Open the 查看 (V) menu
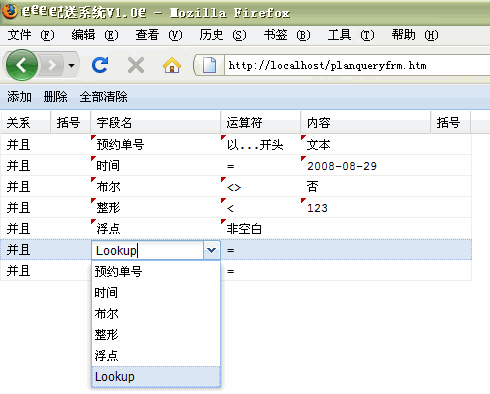 click(x=159, y=35)
